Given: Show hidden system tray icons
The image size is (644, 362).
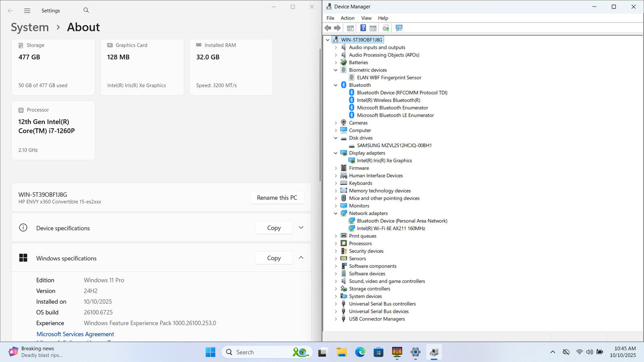Looking at the screenshot, I should click(x=553, y=352).
